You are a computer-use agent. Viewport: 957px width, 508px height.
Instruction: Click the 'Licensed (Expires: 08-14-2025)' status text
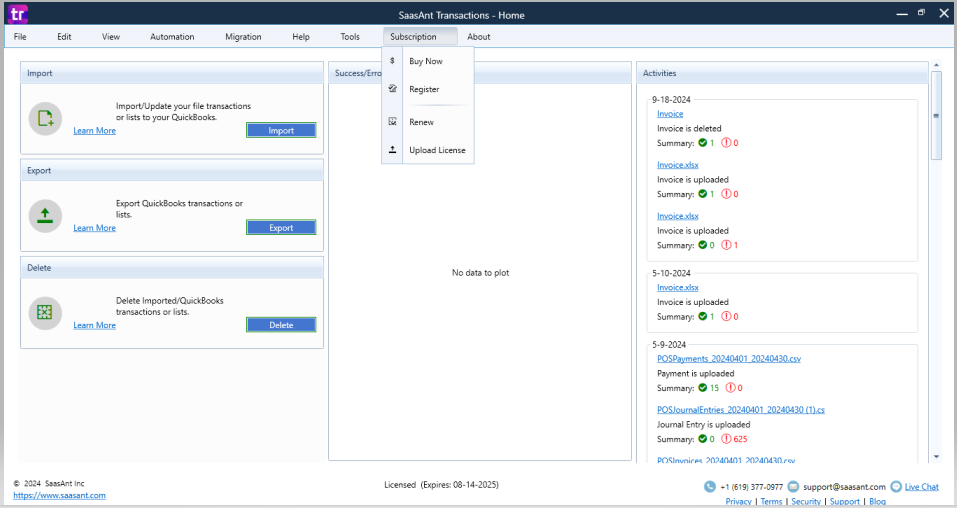[x=441, y=485]
